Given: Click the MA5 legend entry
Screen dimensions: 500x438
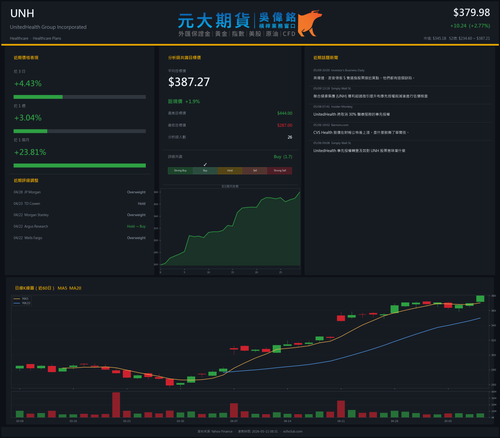Looking at the screenshot, I should (21, 299).
